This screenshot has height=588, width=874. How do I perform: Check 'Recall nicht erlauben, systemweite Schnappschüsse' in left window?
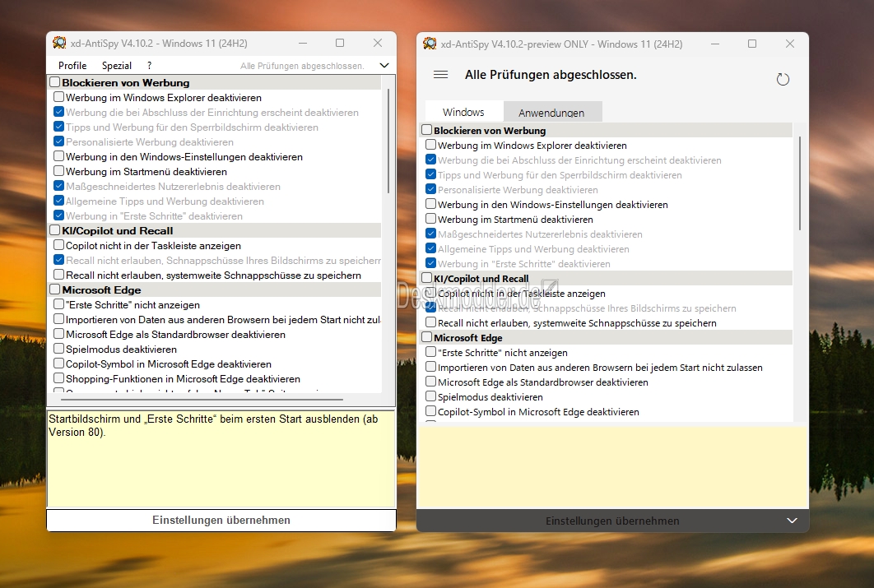tap(58, 275)
